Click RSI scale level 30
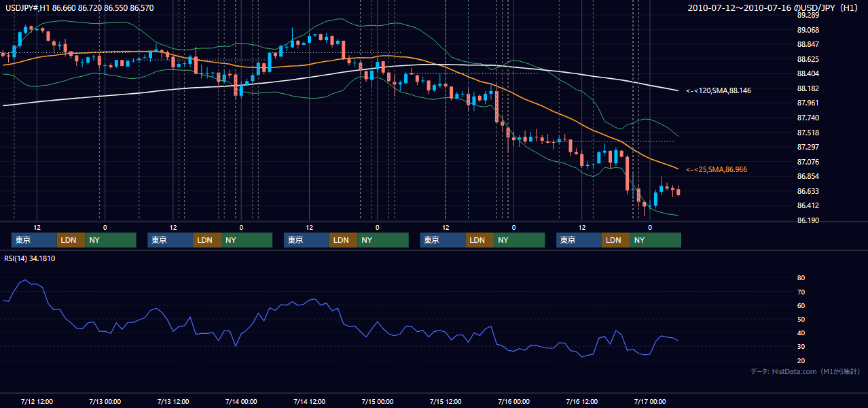Screen dimensions: 868x408 point(801,347)
